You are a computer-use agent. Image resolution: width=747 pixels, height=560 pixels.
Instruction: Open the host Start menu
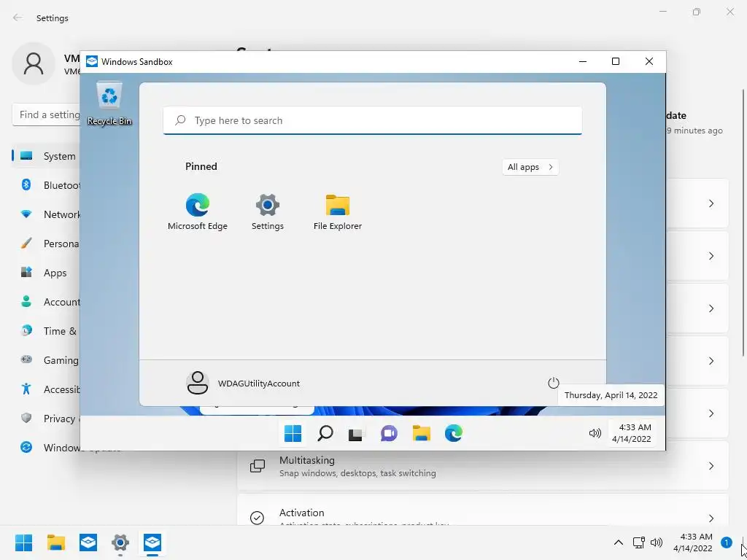23,542
